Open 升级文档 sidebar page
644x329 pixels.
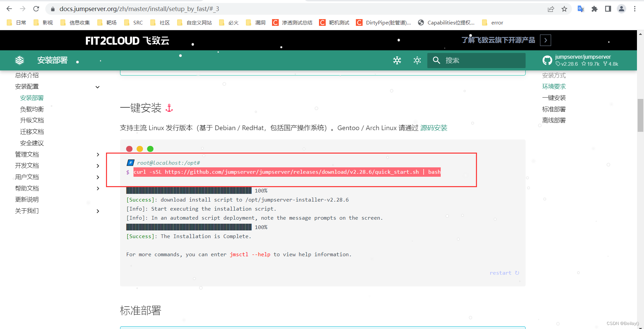(x=32, y=120)
